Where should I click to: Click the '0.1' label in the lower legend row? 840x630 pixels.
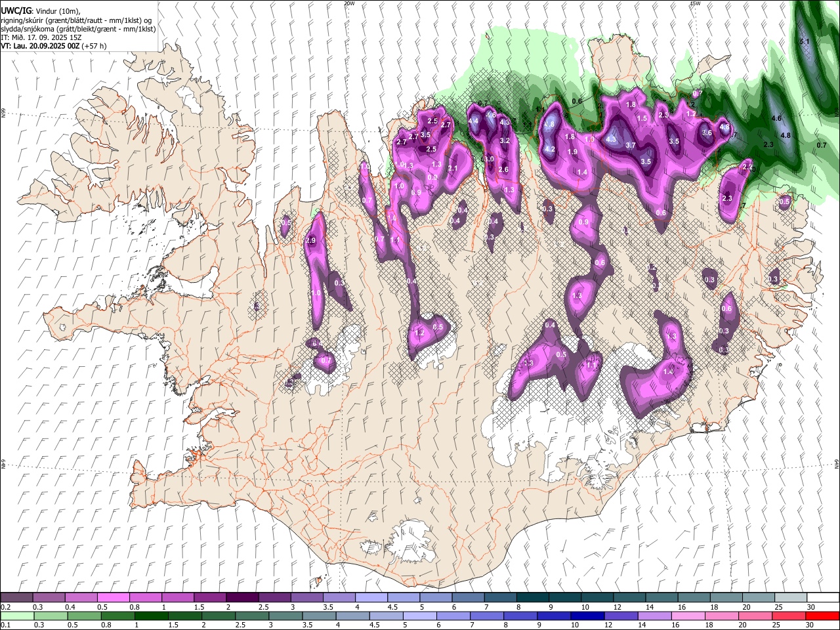pos(5,625)
